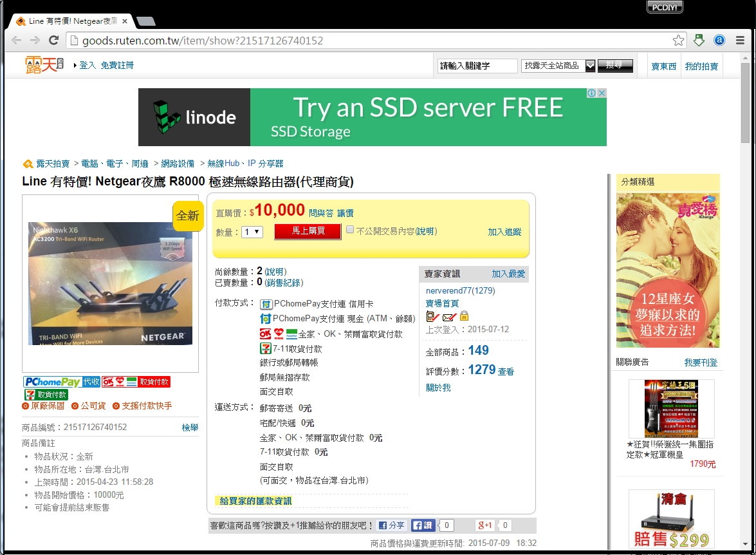
Task: Click 加入追蹤 link
Action: pyautogui.click(x=505, y=232)
